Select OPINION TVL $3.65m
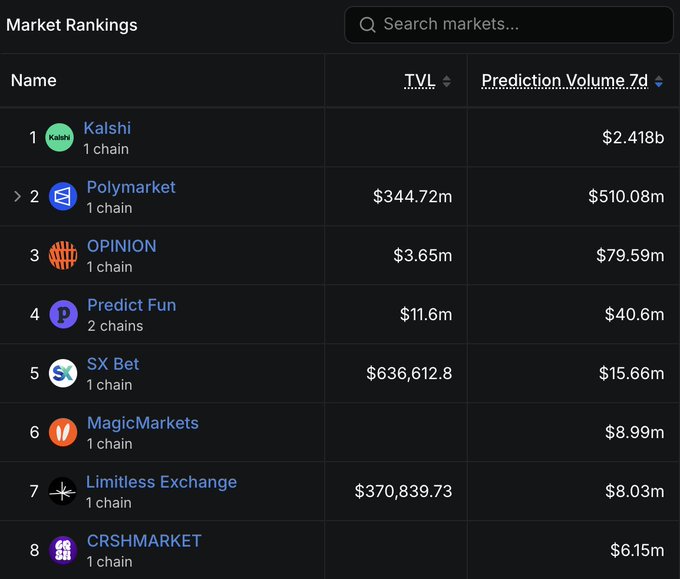 pos(423,255)
